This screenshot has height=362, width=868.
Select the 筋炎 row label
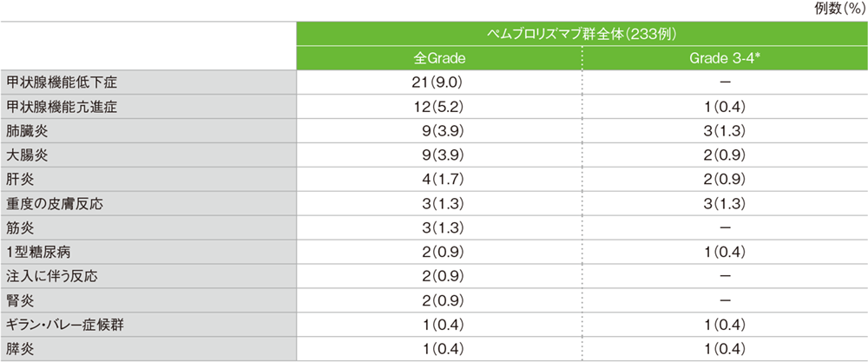[19, 228]
